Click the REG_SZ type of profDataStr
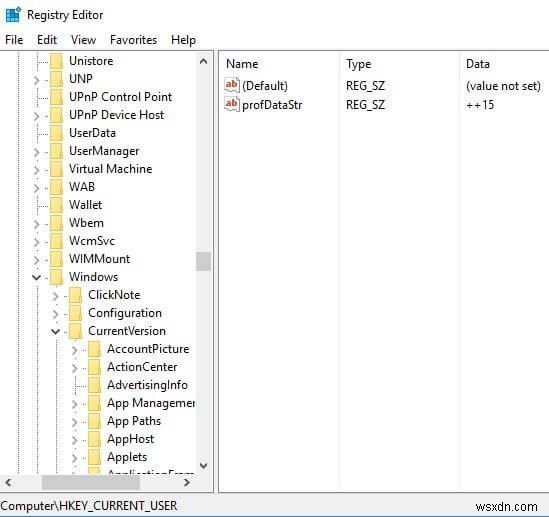Screen dimensions: 549x517 [366, 105]
